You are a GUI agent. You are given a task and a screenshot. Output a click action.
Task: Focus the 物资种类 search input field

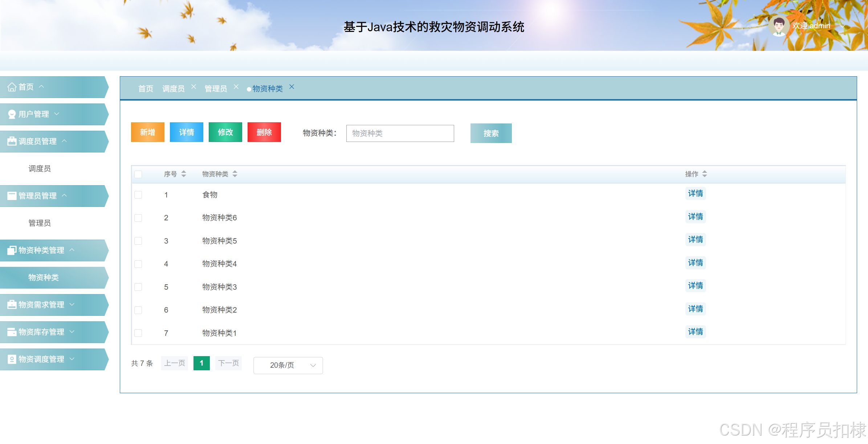click(400, 133)
